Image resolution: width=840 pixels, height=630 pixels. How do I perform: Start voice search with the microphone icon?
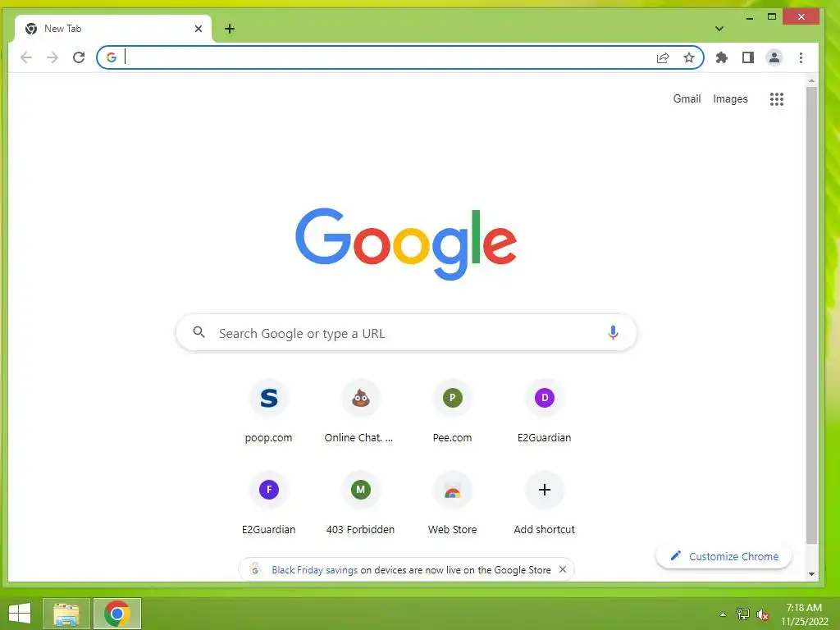coord(613,333)
